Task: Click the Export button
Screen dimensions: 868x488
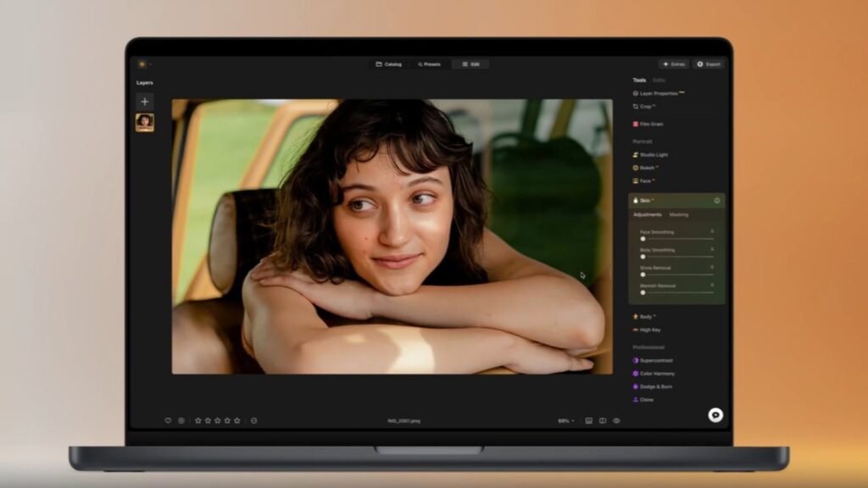Action: pyautogui.click(x=709, y=64)
